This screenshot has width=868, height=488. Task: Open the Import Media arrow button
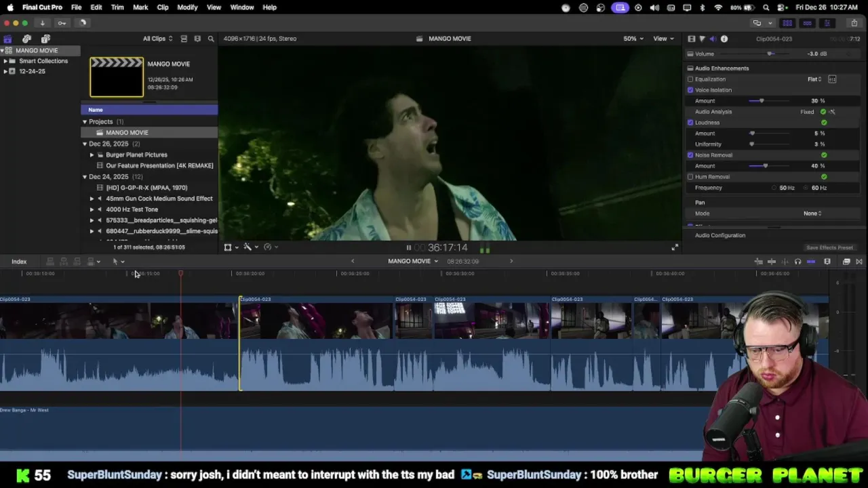click(42, 23)
